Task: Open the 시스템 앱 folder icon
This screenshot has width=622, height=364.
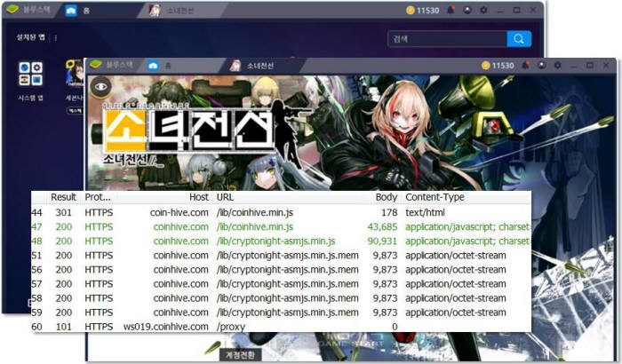Action: click(30, 74)
